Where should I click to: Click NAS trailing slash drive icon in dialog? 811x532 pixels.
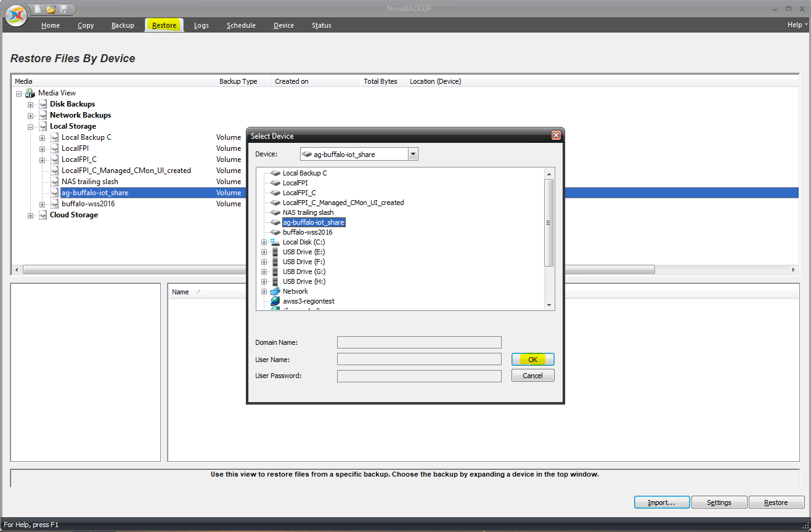coord(275,212)
